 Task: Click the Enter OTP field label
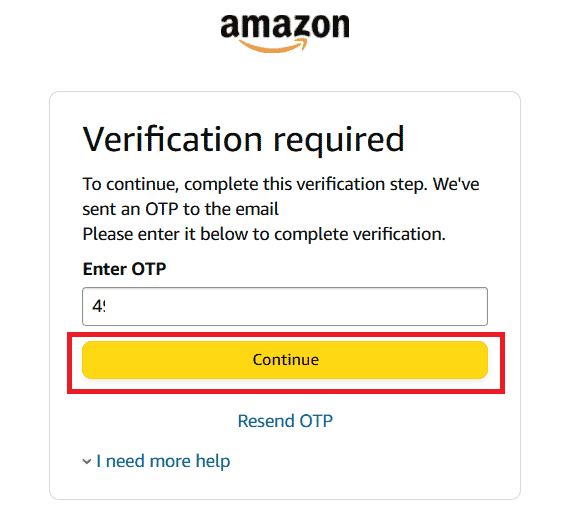[x=124, y=269]
